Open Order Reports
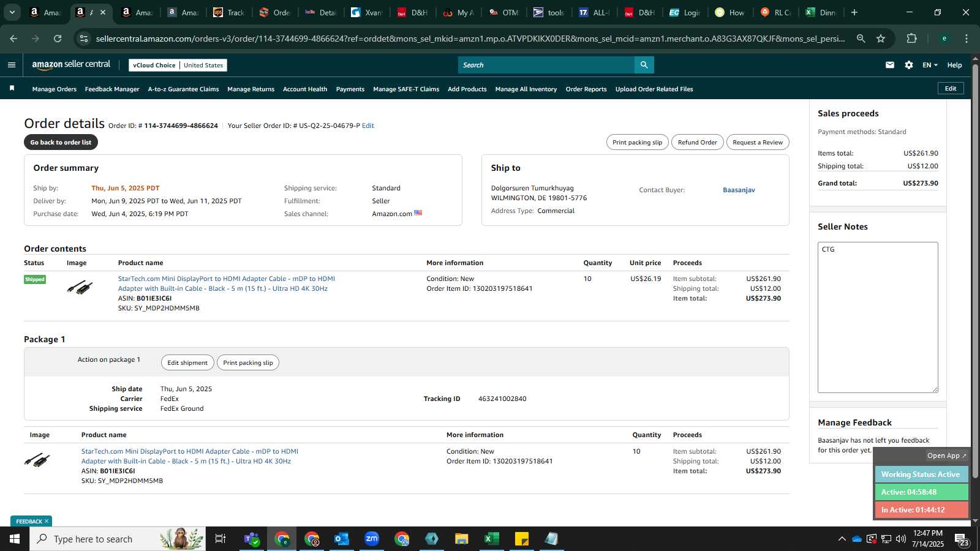 coord(586,89)
